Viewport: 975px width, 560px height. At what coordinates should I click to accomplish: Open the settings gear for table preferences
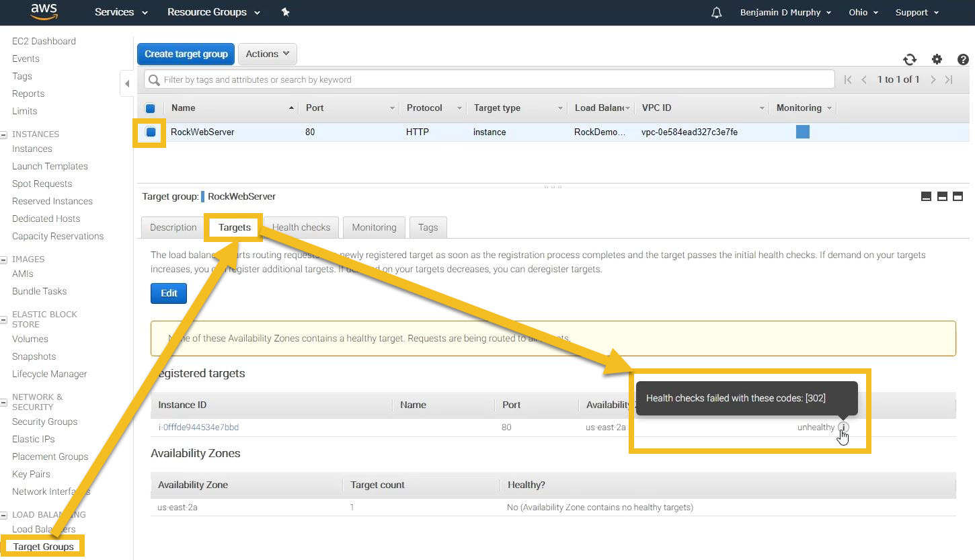pyautogui.click(x=937, y=59)
